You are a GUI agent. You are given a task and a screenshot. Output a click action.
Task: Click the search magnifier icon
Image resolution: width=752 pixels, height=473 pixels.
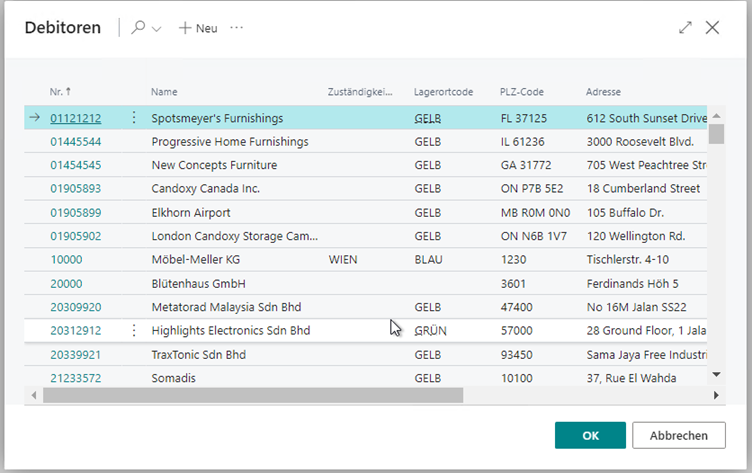click(138, 28)
